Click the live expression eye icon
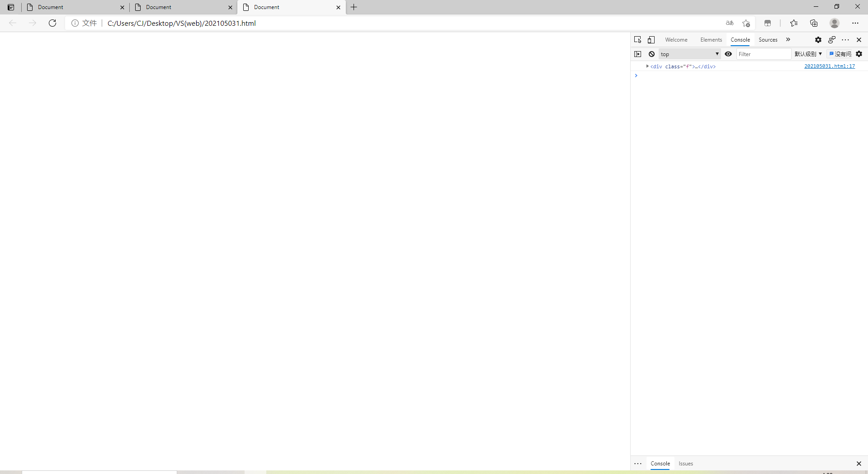The width and height of the screenshot is (868, 474). (x=728, y=54)
